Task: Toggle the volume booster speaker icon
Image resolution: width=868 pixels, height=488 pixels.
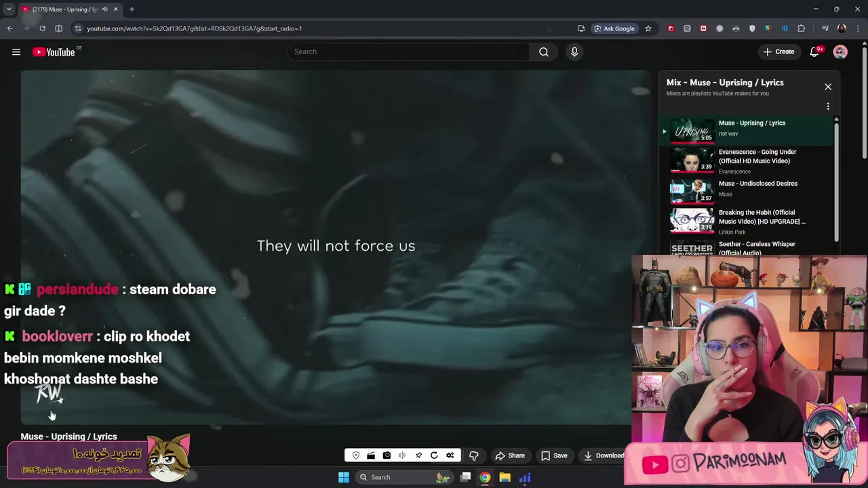Action: coord(402,455)
